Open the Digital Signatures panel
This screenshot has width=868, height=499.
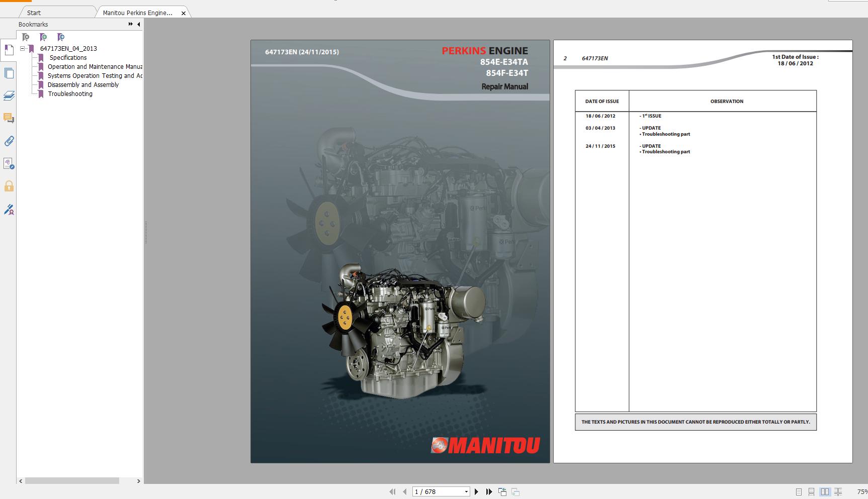tap(9, 210)
